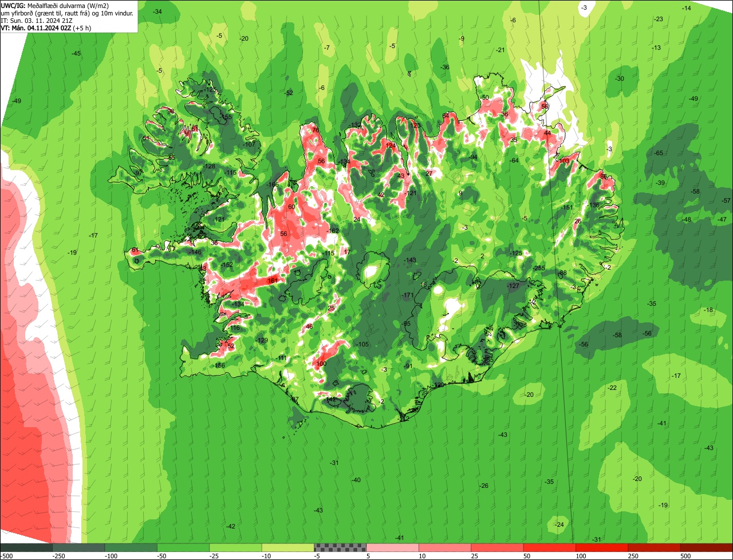Click the map value '-34' at the top

click(157, 11)
